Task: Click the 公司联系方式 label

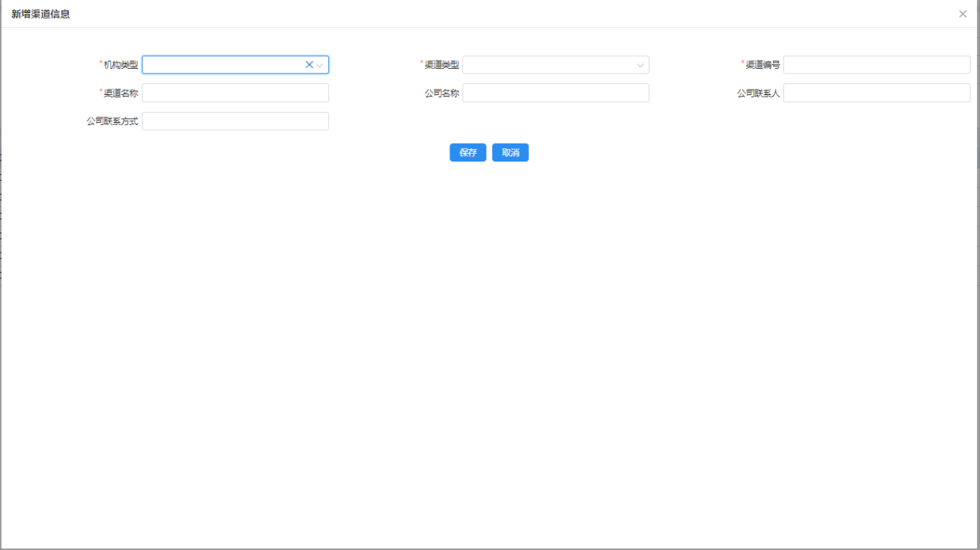Action: (x=113, y=121)
